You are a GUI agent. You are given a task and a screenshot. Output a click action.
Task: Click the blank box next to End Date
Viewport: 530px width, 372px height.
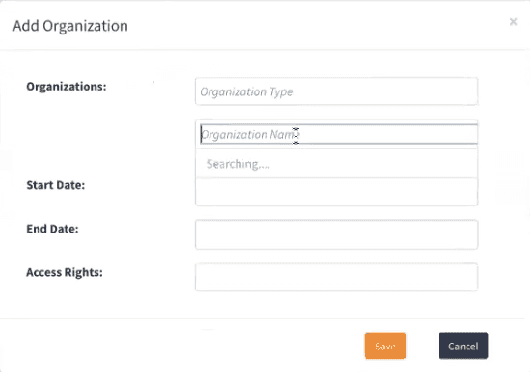tap(336, 235)
